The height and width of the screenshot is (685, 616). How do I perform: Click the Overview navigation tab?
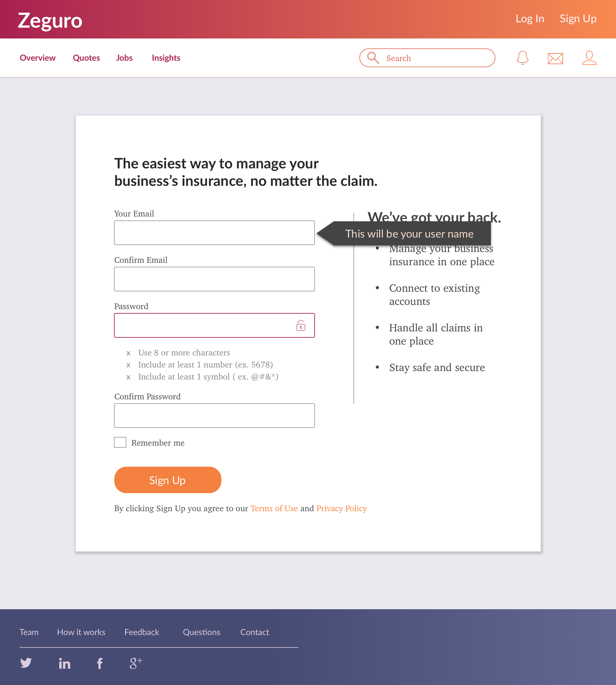tap(38, 58)
